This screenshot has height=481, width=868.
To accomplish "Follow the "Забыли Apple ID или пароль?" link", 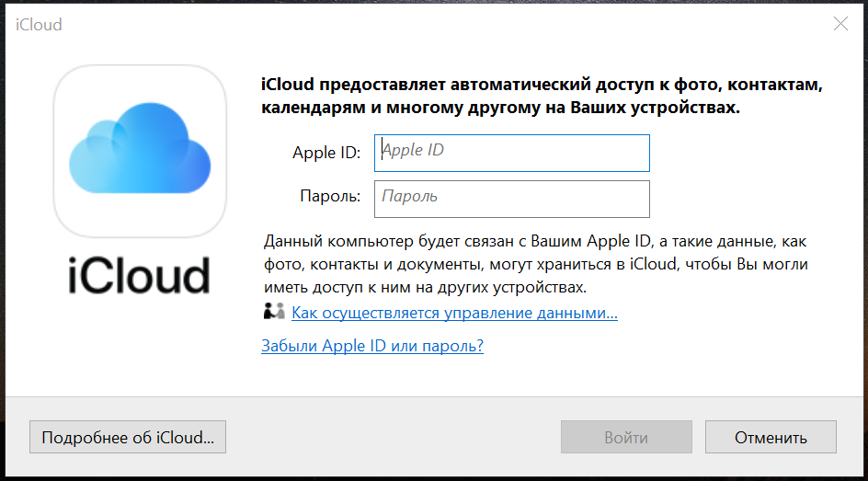I will pyautogui.click(x=372, y=346).
